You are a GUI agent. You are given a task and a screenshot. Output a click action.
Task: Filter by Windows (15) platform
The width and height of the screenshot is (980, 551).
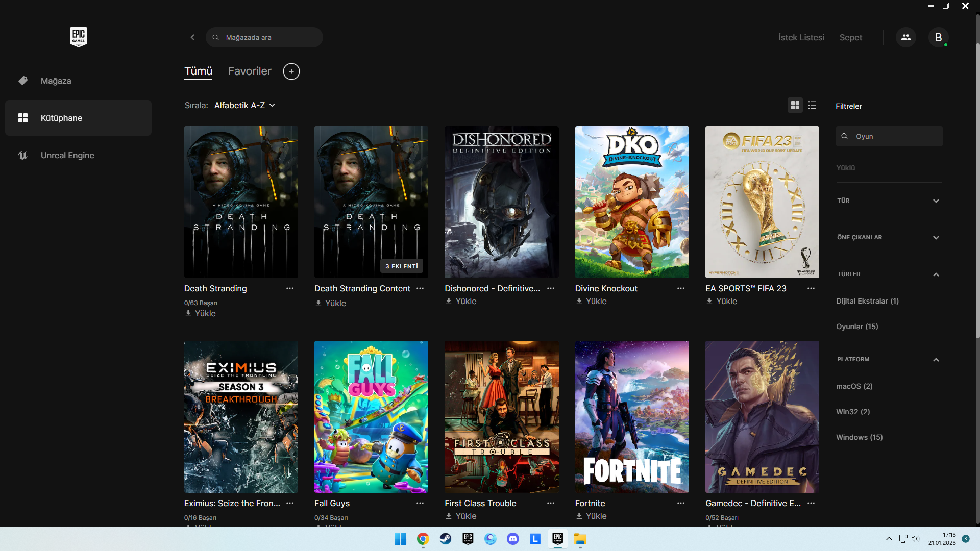[x=859, y=437]
